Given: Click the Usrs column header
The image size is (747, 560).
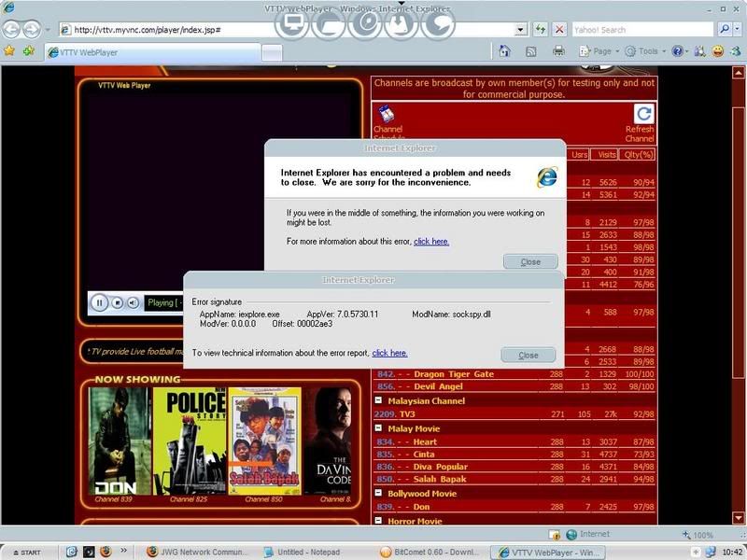Looking at the screenshot, I should [579, 154].
